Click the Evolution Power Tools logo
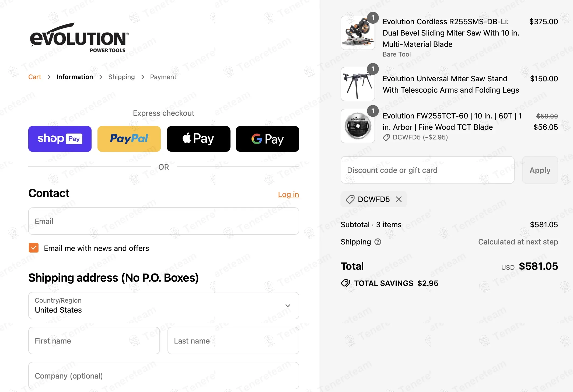 [79, 38]
